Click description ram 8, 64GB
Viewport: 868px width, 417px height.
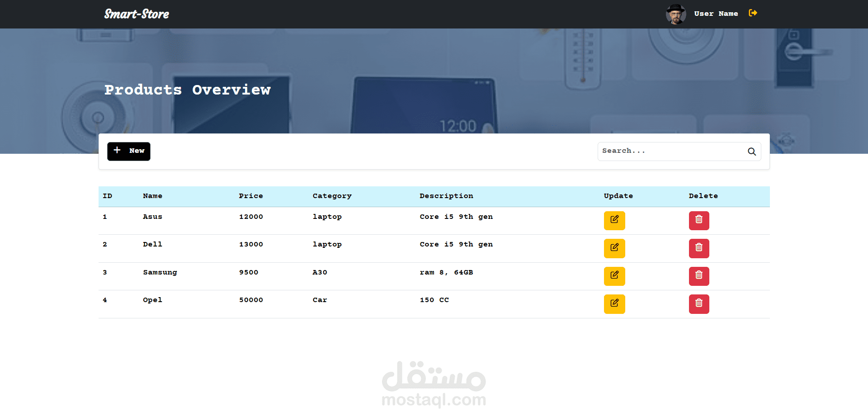[x=446, y=272]
